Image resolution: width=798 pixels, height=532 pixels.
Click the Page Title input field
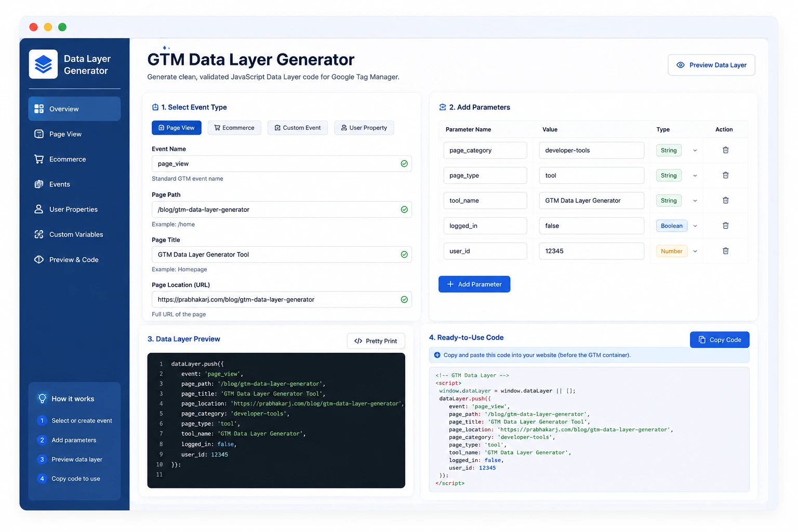click(282, 255)
